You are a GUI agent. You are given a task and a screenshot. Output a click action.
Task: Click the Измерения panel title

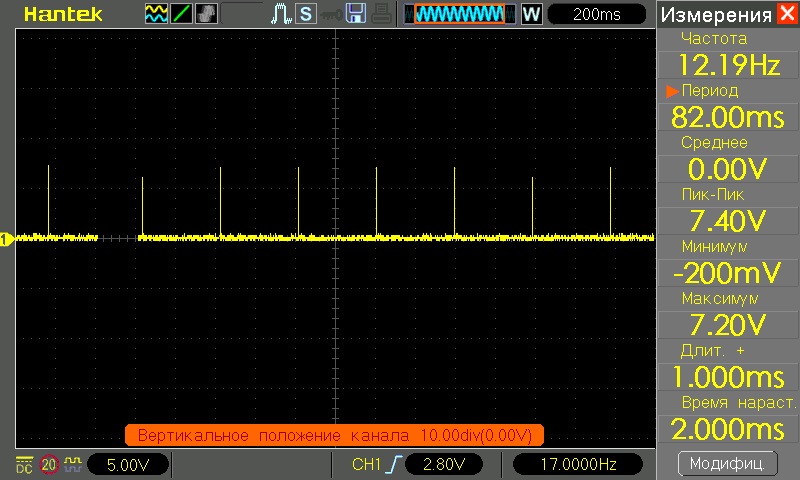coord(716,15)
